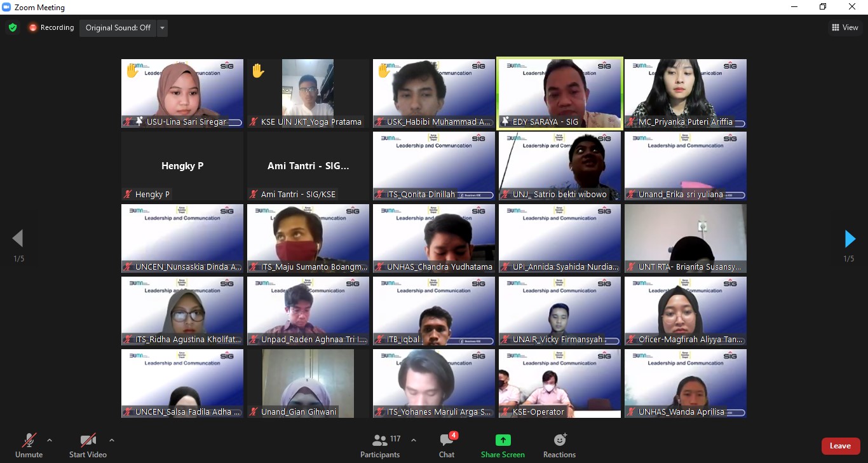Select EDY SARAYA - SIG video tile
The image size is (868, 463).
559,93
